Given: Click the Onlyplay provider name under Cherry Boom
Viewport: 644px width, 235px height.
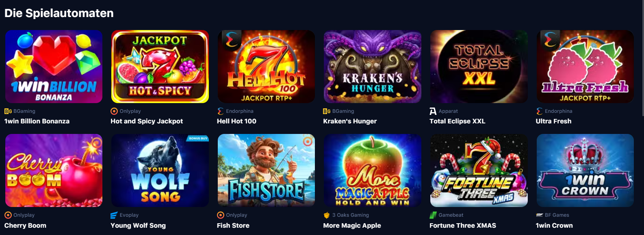Looking at the screenshot, I should point(24,215).
